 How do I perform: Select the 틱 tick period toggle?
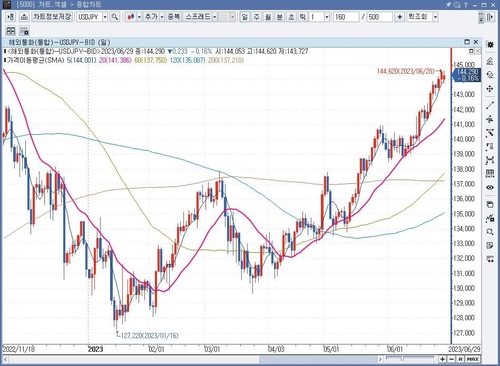click(303, 17)
